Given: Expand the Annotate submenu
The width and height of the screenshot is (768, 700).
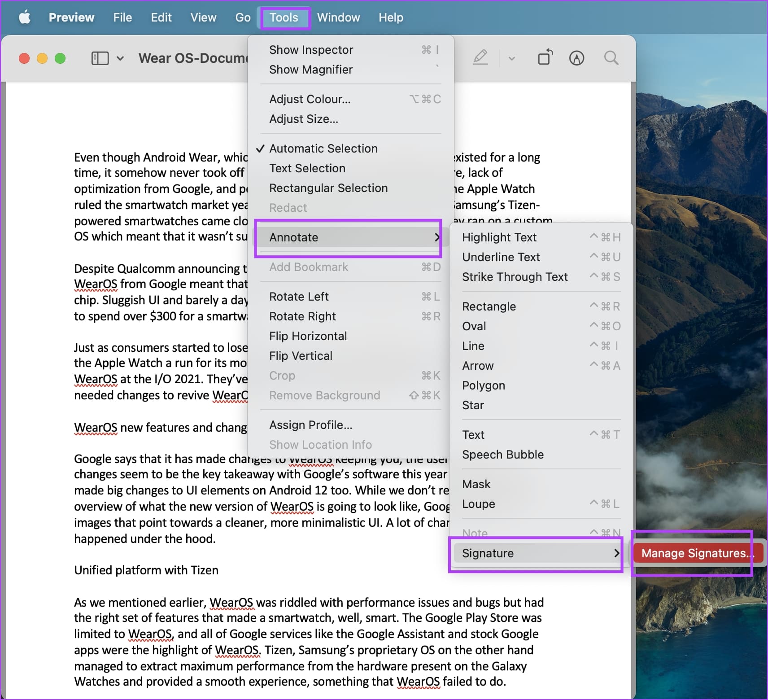Looking at the screenshot, I should pos(351,237).
